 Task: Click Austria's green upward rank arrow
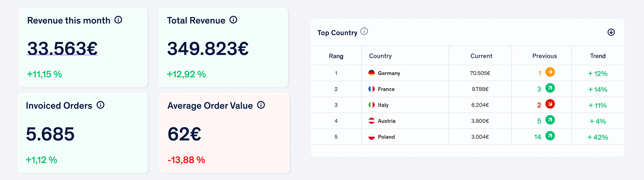click(x=550, y=120)
